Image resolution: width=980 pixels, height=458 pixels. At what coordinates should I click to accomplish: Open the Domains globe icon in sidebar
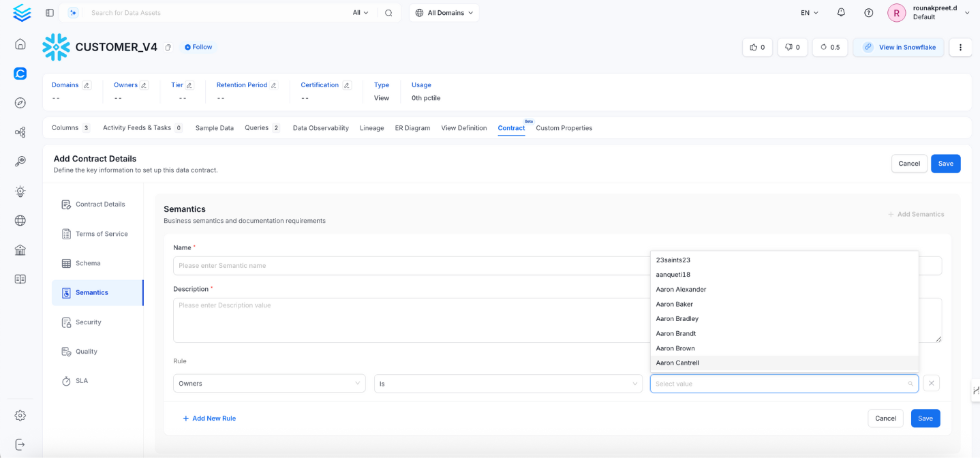(20, 220)
